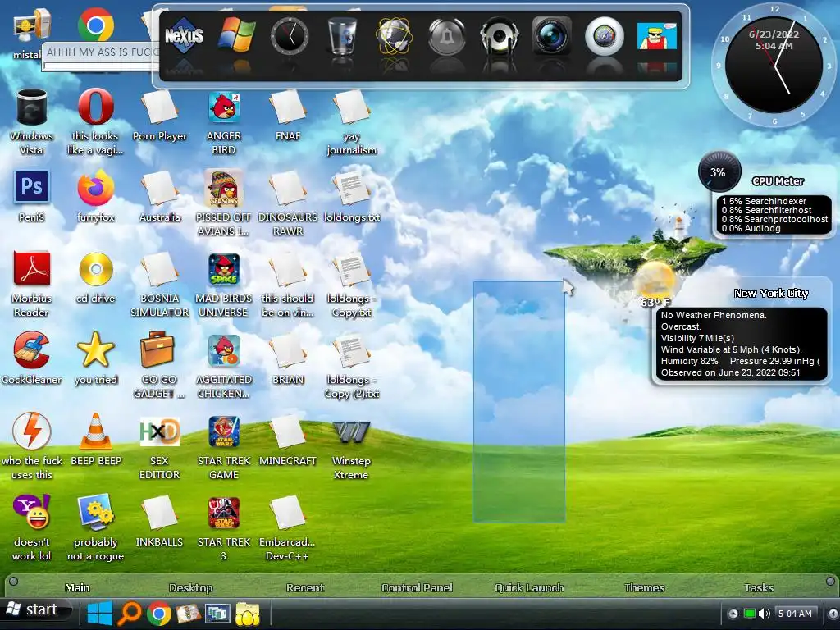Click '1.5% Searchindexer' process entry
The height and width of the screenshot is (630, 840).
point(764,202)
